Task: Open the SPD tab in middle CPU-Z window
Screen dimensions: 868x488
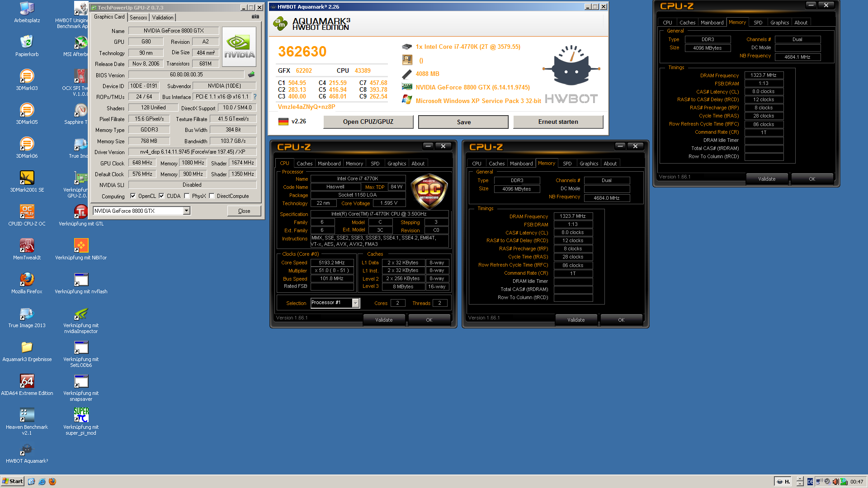Action: (x=567, y=164)
